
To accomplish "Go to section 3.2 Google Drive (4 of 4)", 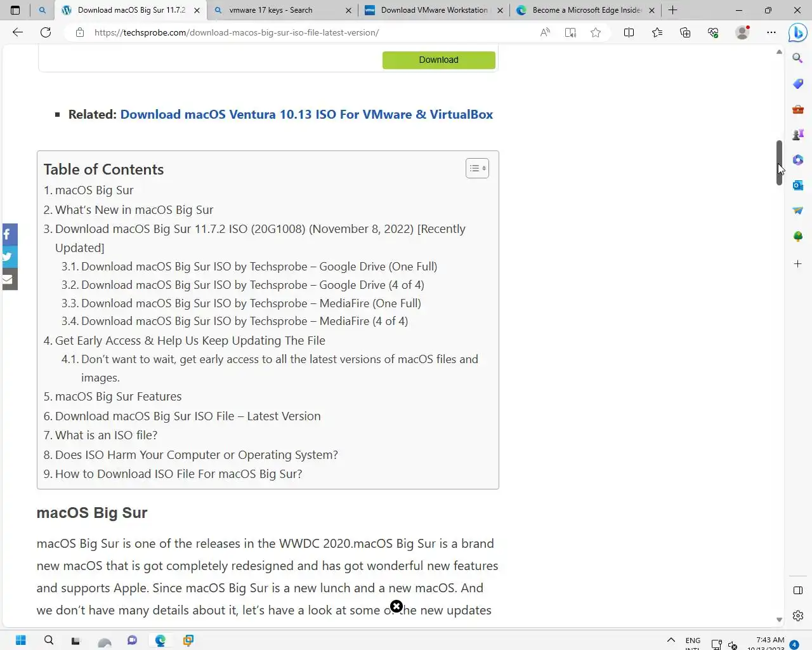I will click(x=252, y=285).
